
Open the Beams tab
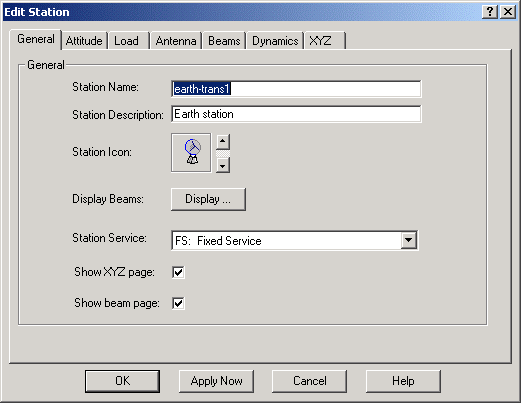(224, 41)
